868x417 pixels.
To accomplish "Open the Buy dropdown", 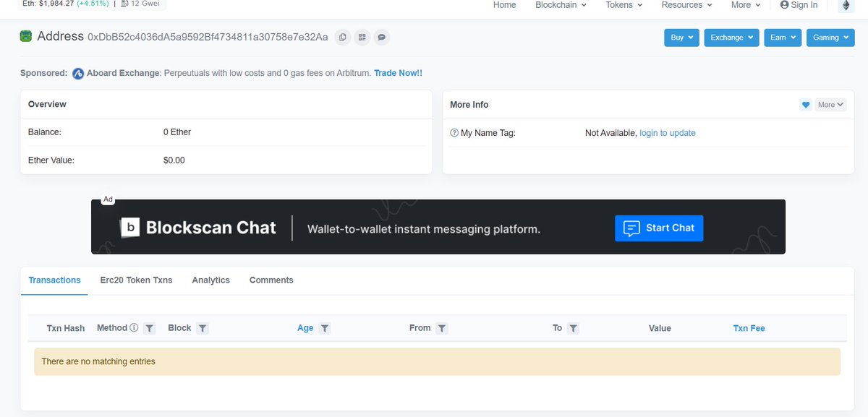I will [681, 38].
